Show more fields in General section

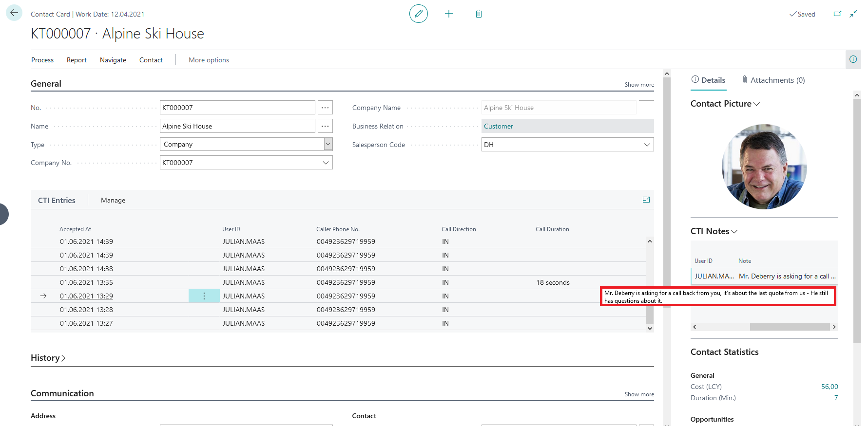click(639, 85)
